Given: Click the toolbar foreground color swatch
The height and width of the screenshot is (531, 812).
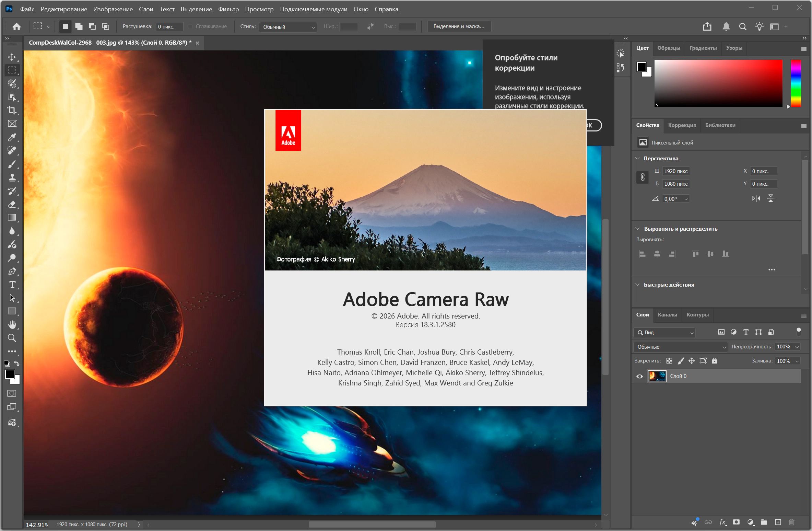Looking at the screenshot, I should 9,374.
